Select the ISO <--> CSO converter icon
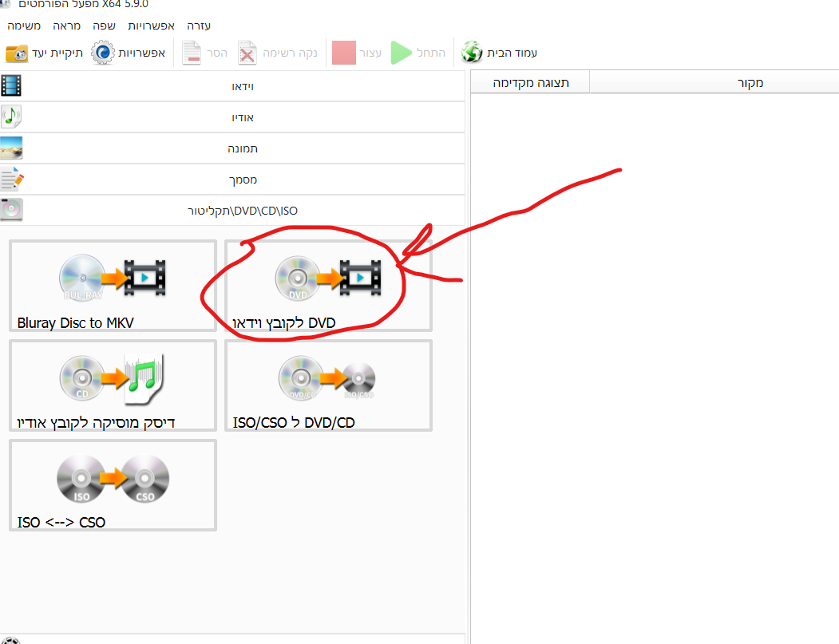839x644 pixels. 113,479
